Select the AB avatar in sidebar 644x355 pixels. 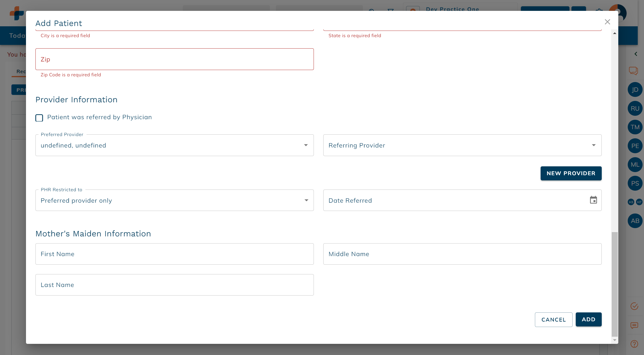tap(635, 221)
